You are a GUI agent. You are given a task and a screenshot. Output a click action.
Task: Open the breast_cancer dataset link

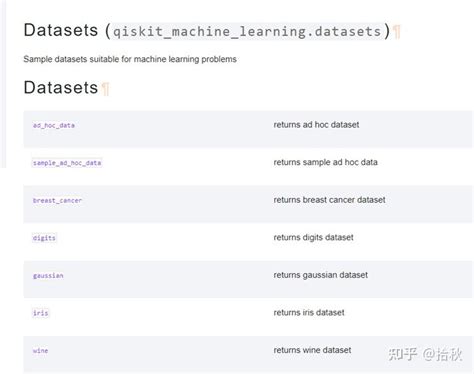pyautogui.click(x=57, y=200)
